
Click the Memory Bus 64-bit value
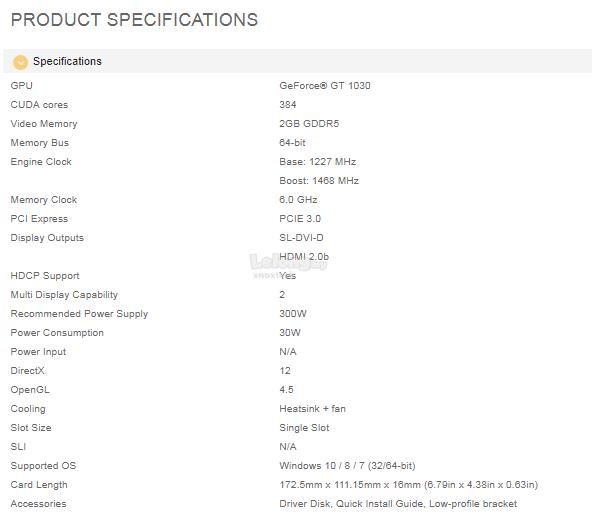point(292,143)
